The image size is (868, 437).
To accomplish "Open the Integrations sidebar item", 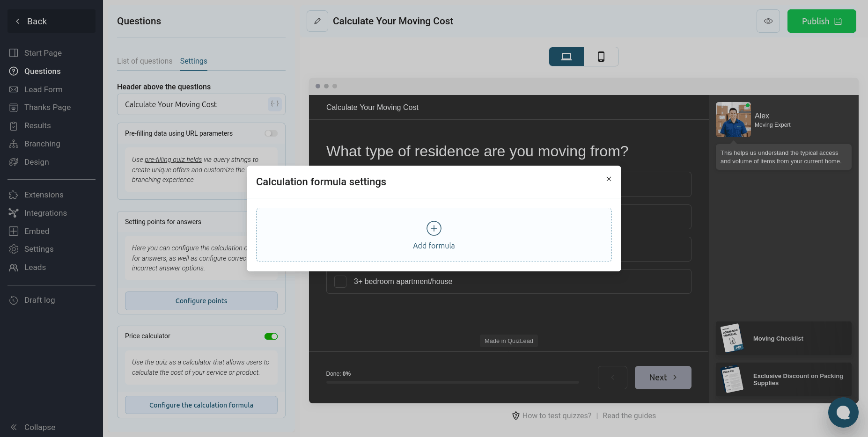I will click(x=45, y=213).
